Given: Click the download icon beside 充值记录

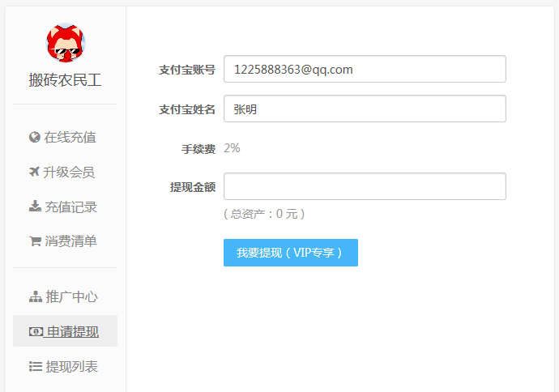Looking at the screenshot, I should coord(35,207).
